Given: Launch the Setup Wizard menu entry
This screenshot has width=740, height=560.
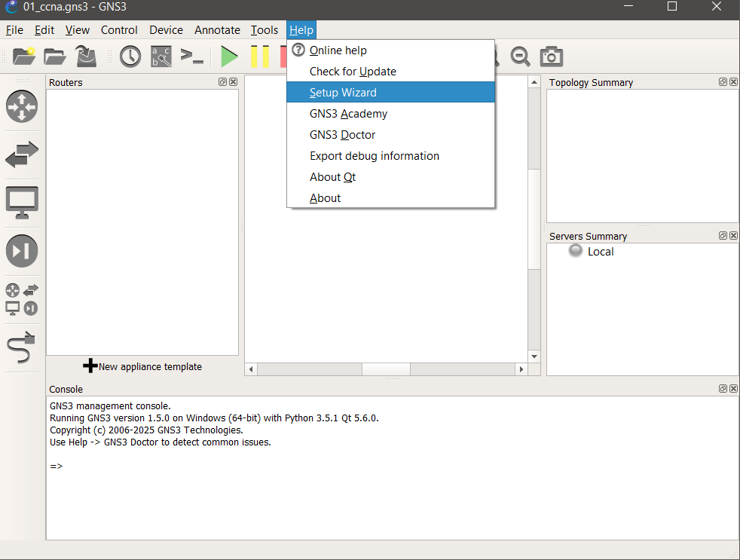Looking at the screenshot, I should point(390,93).
